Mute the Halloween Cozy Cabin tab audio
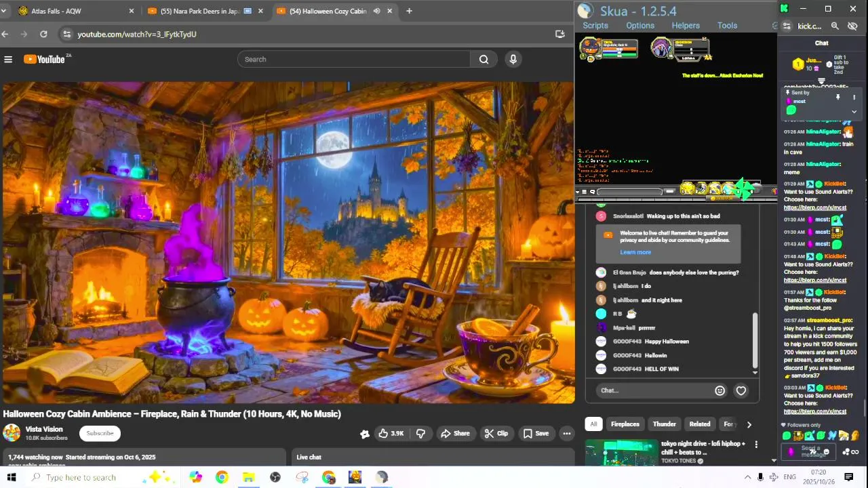 (x=376, y=11)
